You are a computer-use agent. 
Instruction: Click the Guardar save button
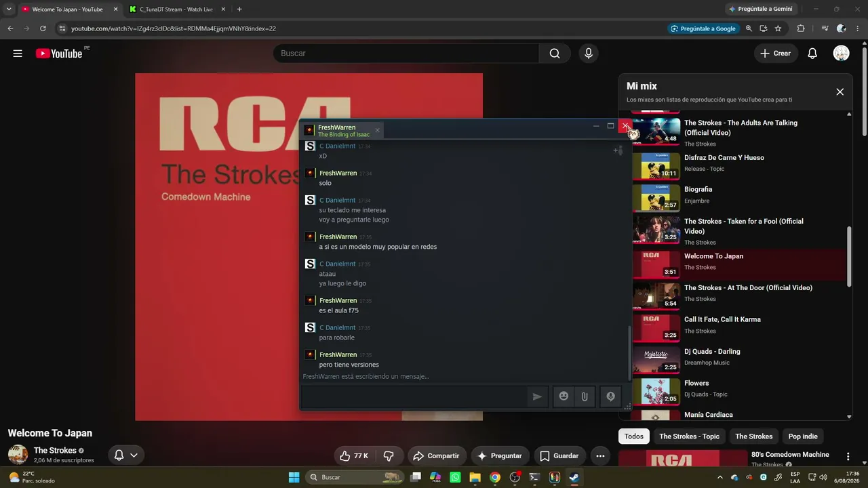559,456
